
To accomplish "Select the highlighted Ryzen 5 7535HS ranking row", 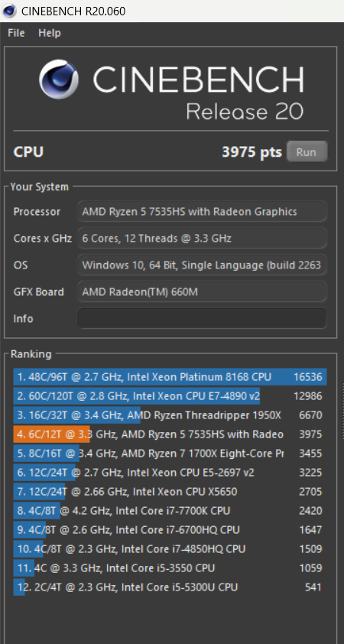I will coord(170,434).
